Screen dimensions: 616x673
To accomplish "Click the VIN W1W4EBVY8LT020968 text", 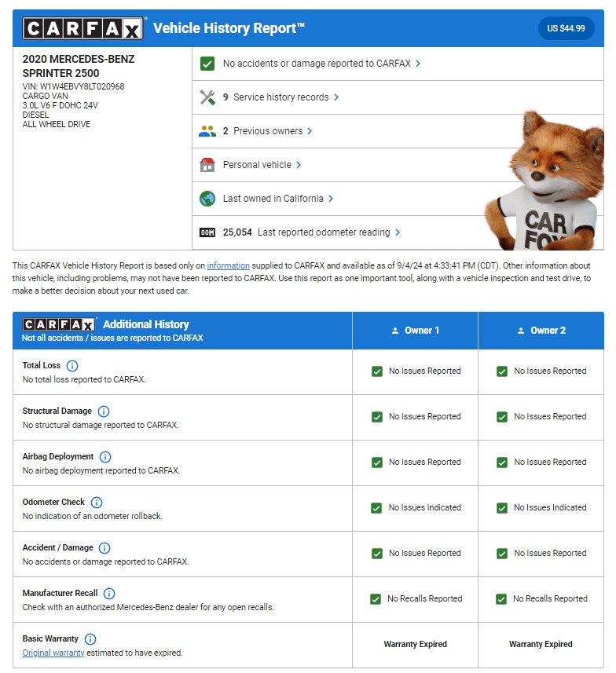I will (x=73, y=86).
